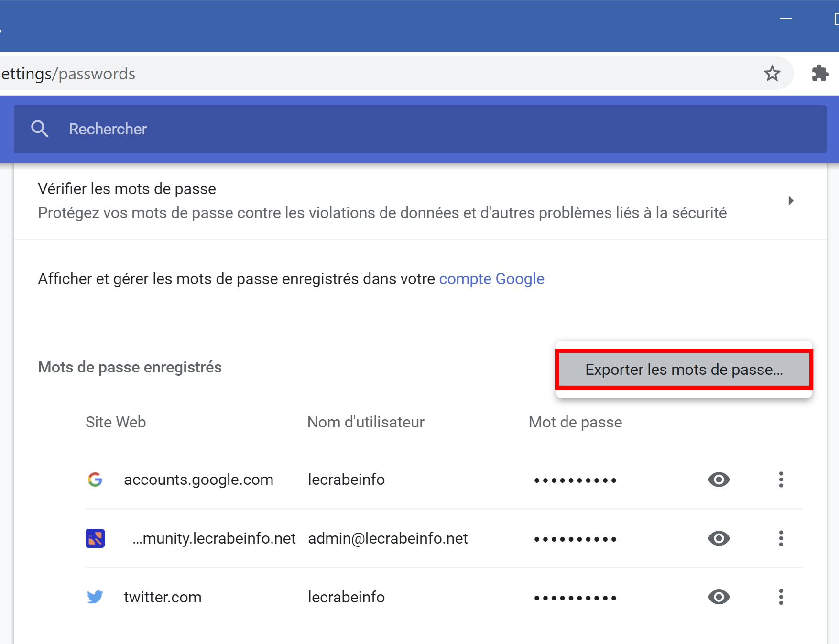This screenshot has height=644, width=839.
Task: Click masked password of accounts.google.com
Action: point(575,480)
